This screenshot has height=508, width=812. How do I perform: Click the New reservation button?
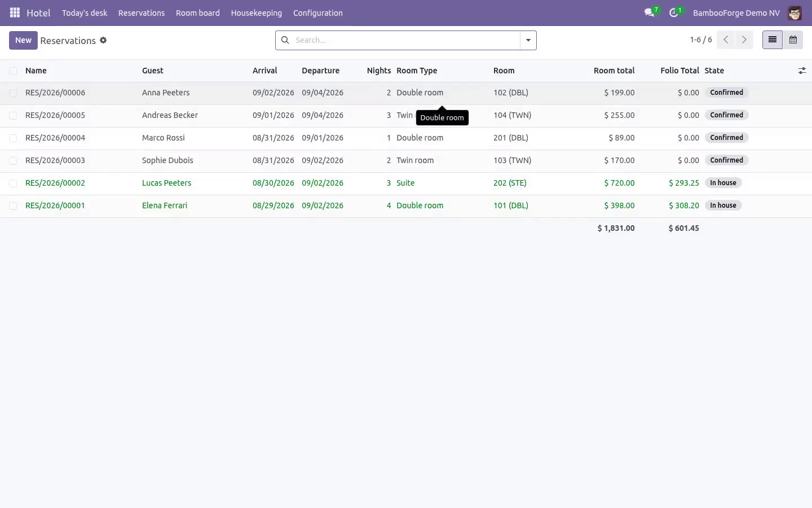23,40
